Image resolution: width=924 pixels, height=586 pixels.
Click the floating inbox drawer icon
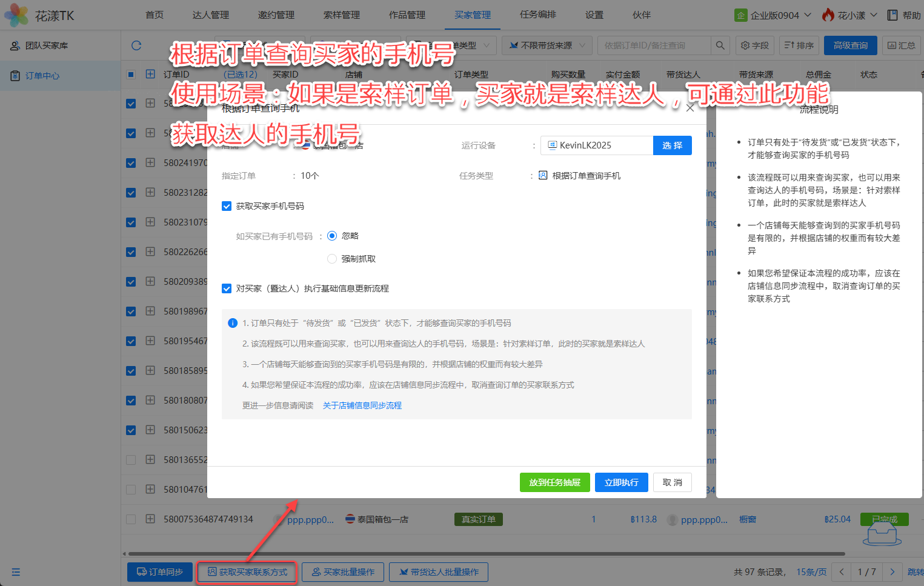(882, 534)
